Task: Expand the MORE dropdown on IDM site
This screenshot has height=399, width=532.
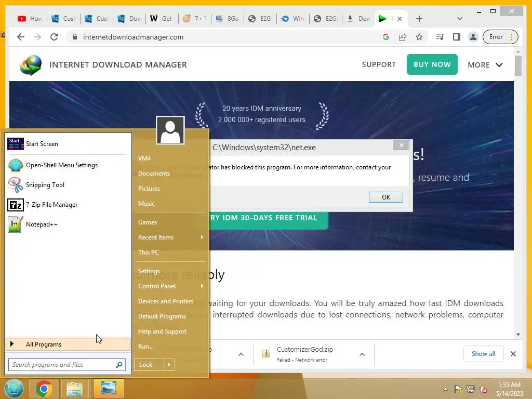Action: pyautogui.click(x=485, y=65)
